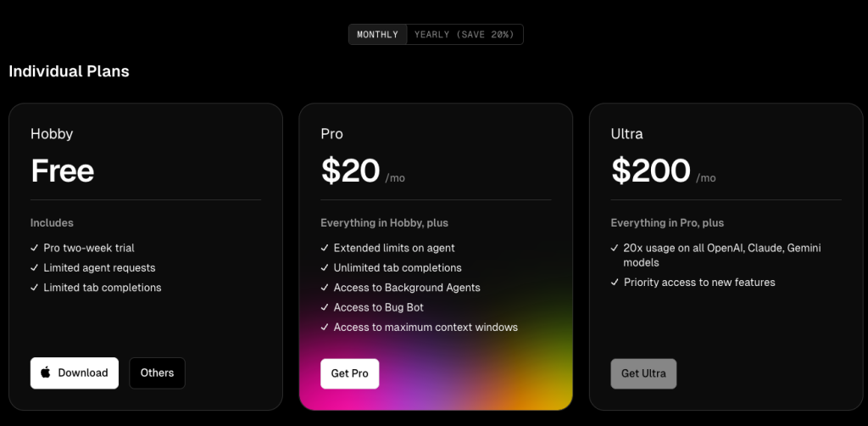
Task: Select the Pro plan $20 price
Action: pyautogui.click(x=350, y=171)
